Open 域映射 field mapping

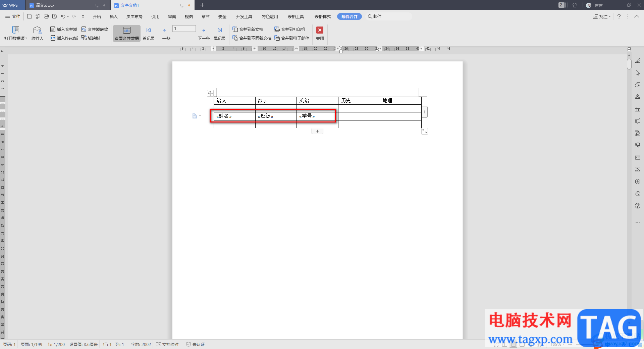pyautogui.click(x=91, y=38)
